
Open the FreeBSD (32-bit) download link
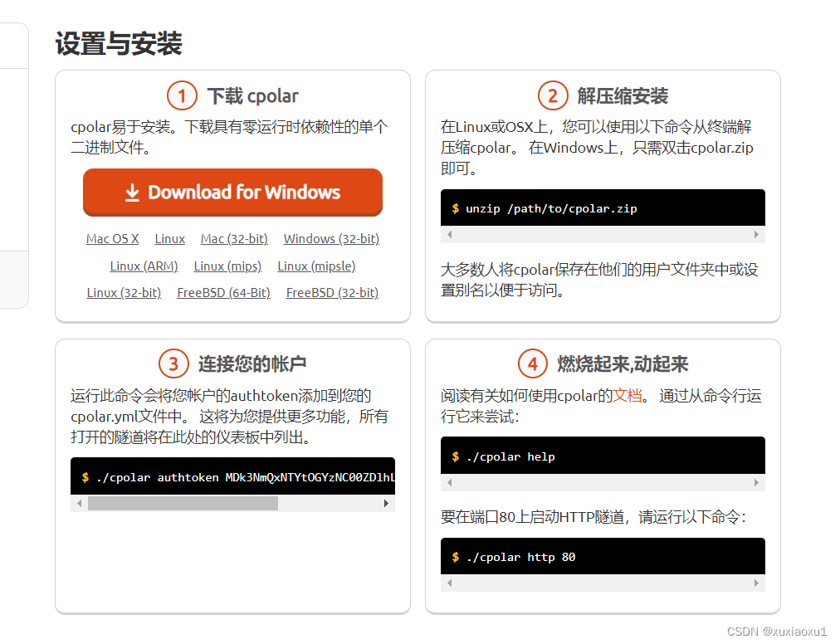(x=332, y=293)
